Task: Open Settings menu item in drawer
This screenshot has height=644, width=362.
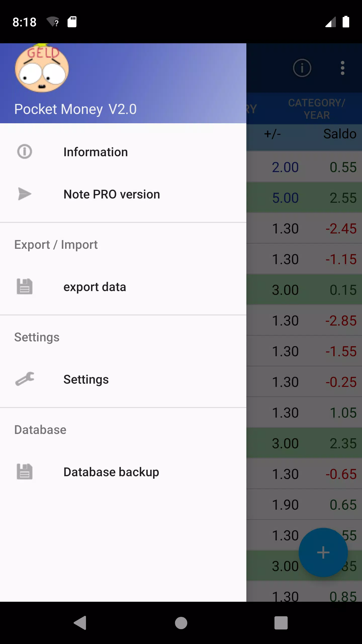Action: tap(123, 379)
